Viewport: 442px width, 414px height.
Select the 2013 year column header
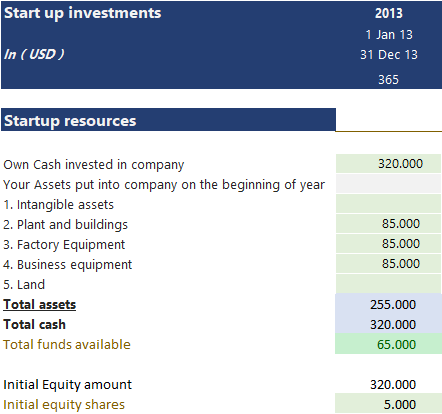(389, 13)
